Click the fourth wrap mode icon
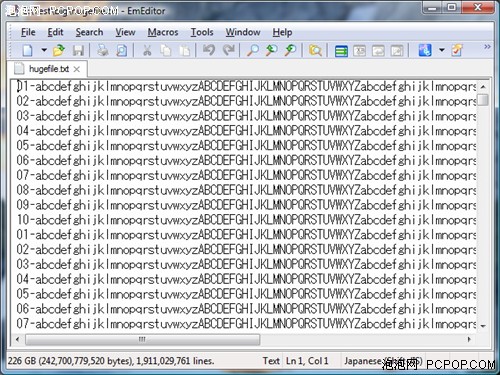Screen dimensions: 500x375 coord(397,51)
